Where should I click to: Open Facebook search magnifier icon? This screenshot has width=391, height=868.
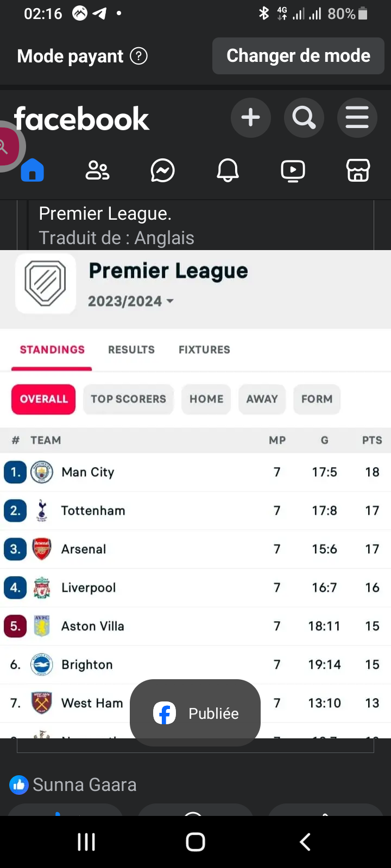(x=304, y=118)
